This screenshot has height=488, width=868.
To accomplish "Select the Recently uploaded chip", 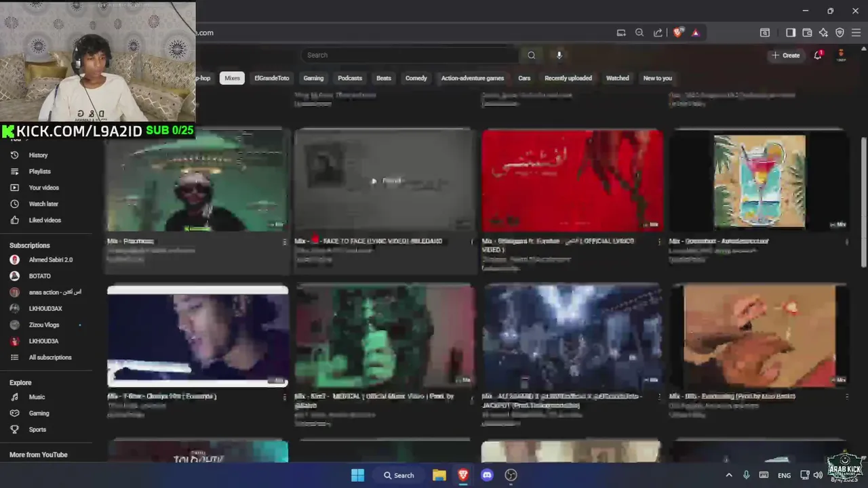I will 568,78.
